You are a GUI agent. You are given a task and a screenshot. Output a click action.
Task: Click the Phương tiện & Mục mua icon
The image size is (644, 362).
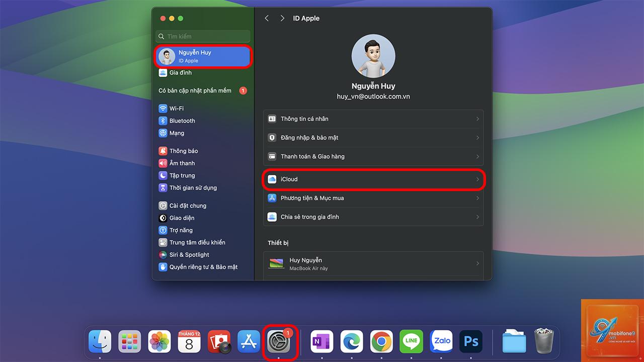pos(272,198)
